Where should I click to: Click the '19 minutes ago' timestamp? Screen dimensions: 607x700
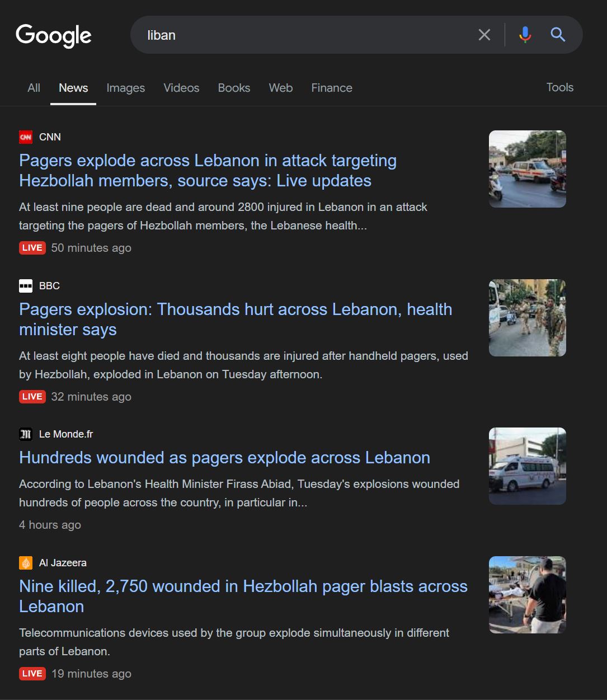[91, 674]
